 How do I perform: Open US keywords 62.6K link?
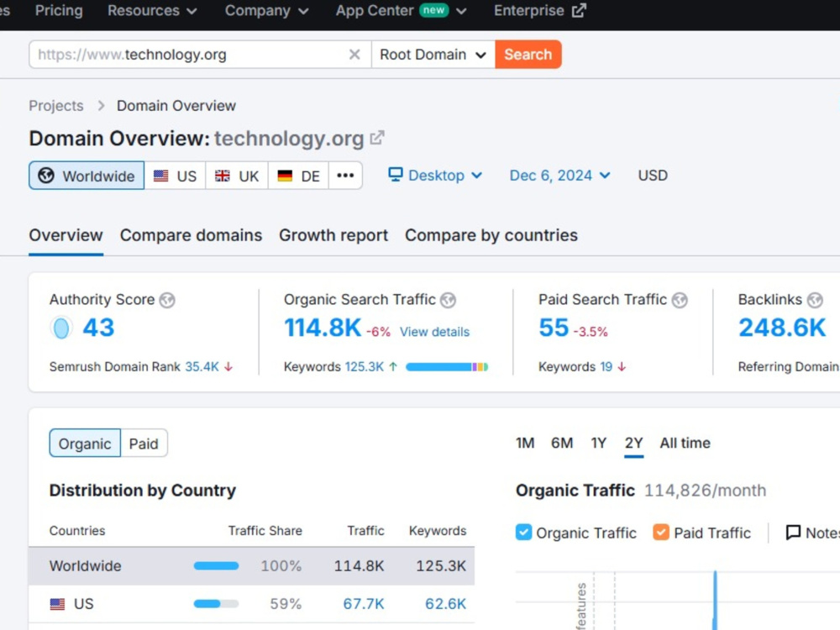point(445,604)
